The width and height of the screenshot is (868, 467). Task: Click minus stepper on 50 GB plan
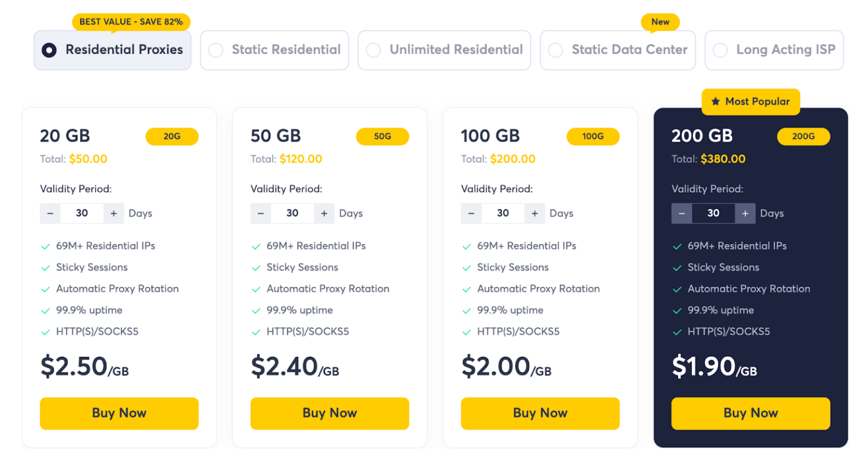coord(261,213)
